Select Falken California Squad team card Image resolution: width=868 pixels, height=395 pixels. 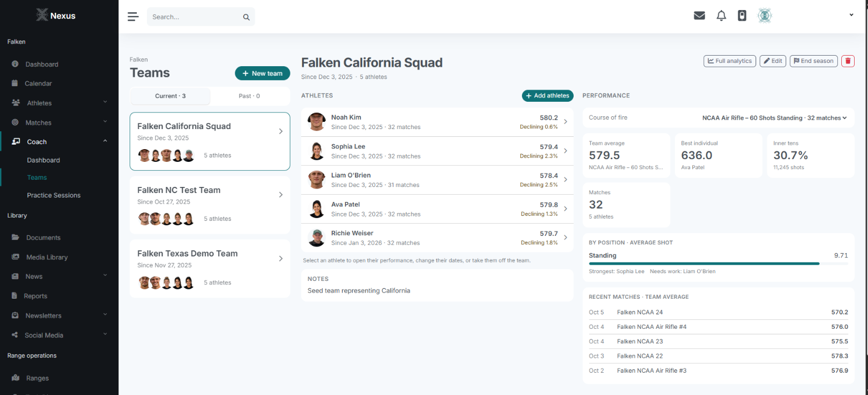[210, 141]
